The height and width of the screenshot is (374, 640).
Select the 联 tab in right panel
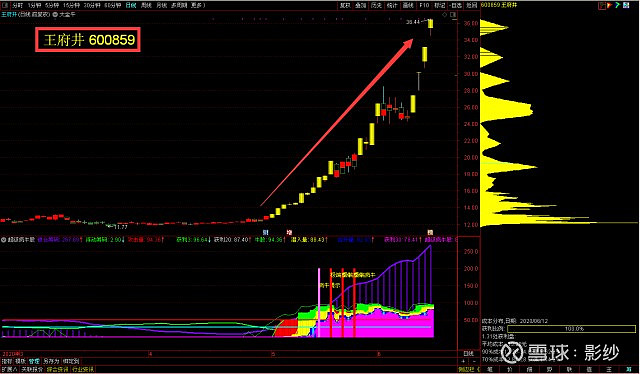pos(569,369)
